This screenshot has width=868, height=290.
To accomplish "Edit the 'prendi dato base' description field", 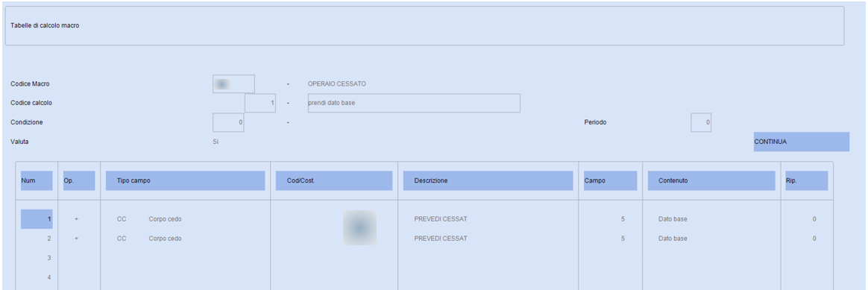I will [414, 103].
